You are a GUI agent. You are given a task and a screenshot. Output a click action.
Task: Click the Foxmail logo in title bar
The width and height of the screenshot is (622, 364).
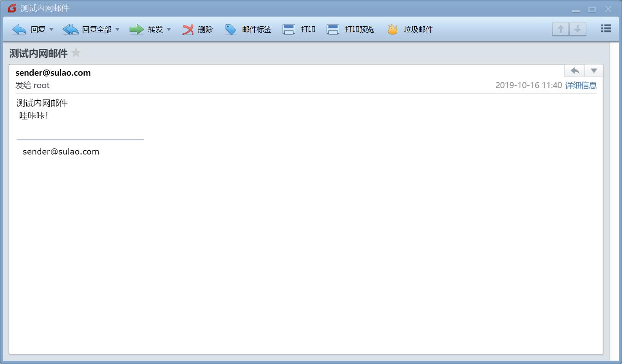click(x=12, y=8)
